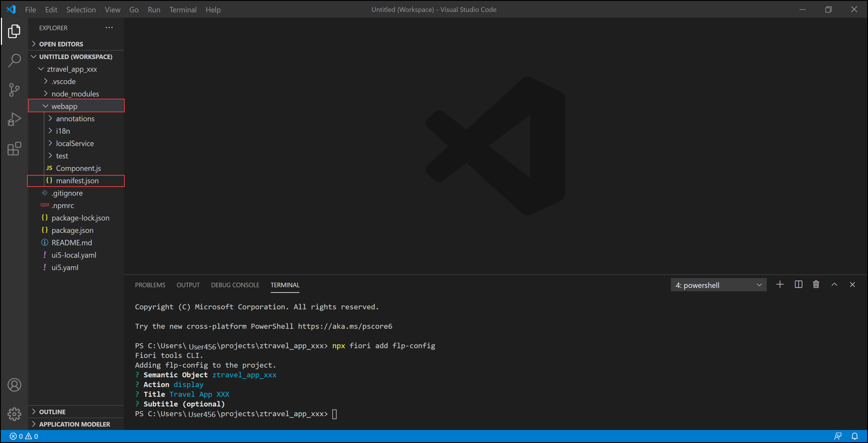Expand the test folder
The image size is (868, 443).
pos(76,156)
